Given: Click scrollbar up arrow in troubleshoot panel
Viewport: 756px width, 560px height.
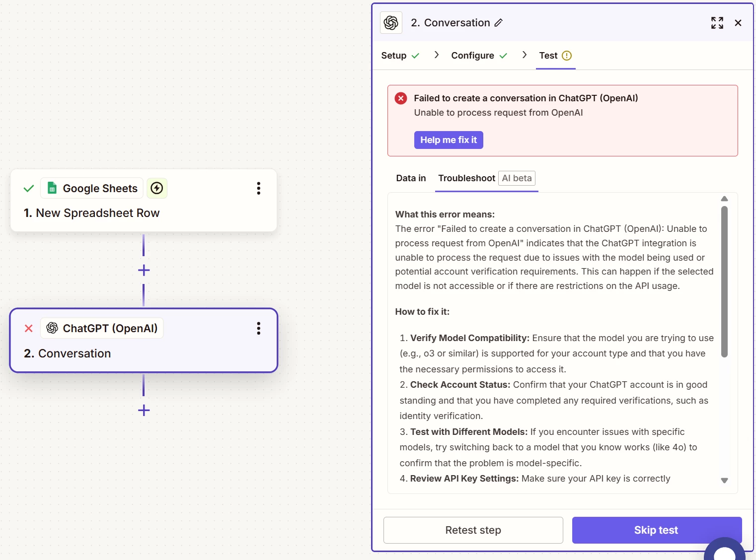Looking at the screenshot, I should coord(724,199).
